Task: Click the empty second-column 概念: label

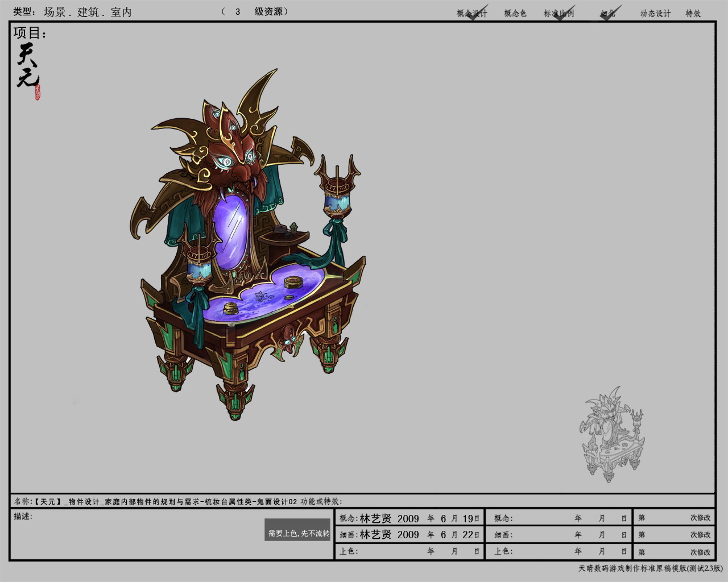Action: click(x=503, y=518)
